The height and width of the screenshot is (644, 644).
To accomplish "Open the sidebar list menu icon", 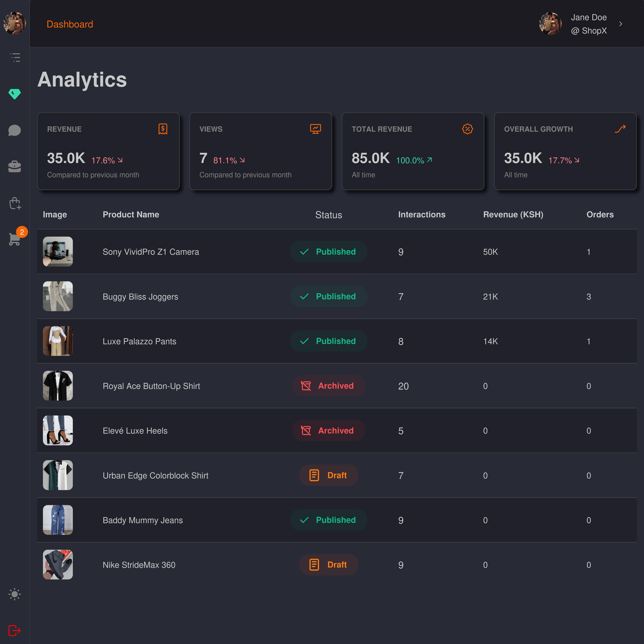I will 15,57.
